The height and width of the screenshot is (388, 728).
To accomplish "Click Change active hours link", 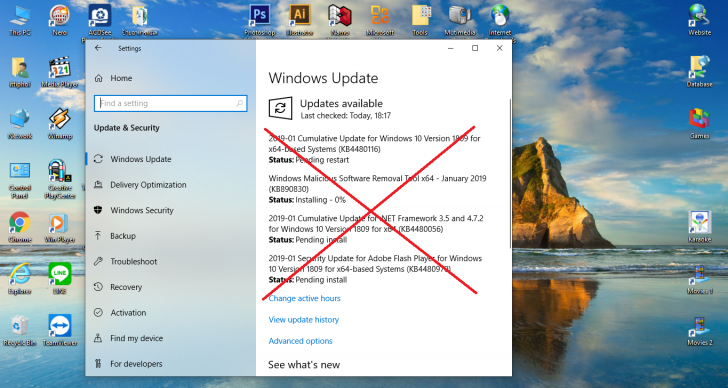I will (x=305, y=298).
